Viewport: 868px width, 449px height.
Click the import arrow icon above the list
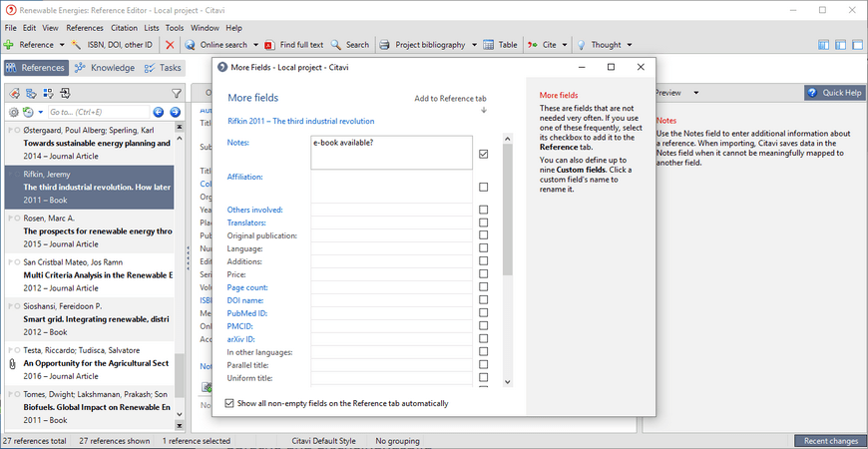(65, 93)
